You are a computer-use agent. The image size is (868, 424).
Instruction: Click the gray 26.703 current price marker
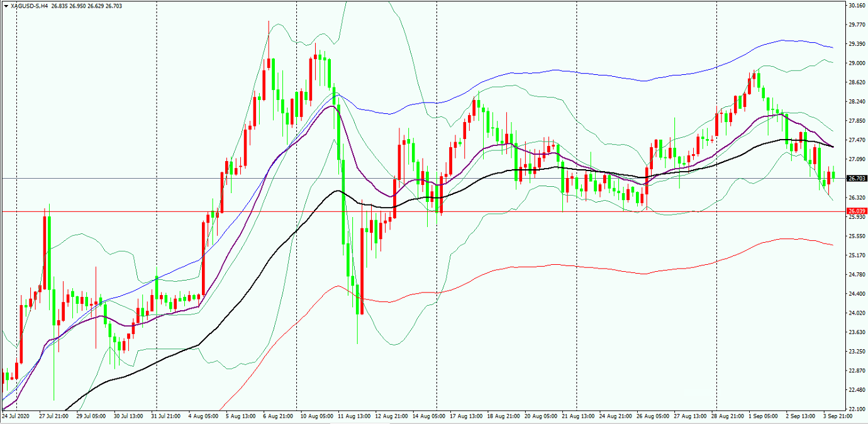tap(857, 179)
